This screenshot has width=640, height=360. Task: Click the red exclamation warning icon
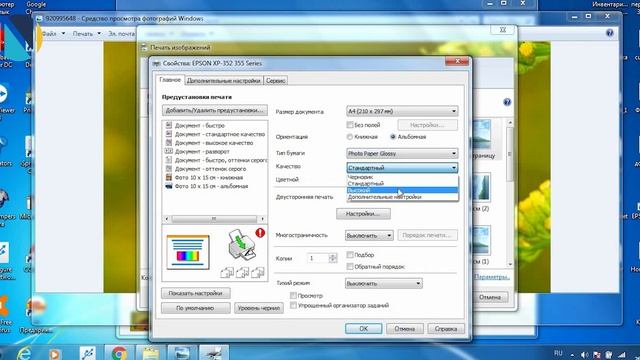[260, 233]
